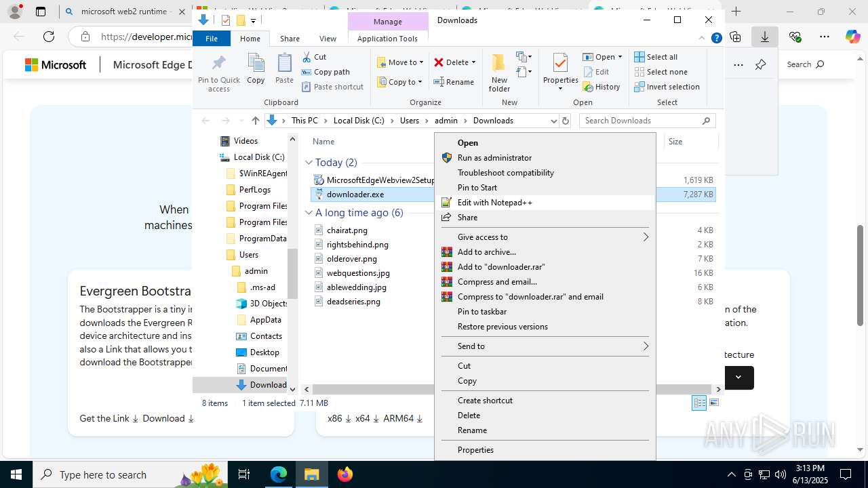
Task: Select Restore previous versions
Action: coord(545,327)
